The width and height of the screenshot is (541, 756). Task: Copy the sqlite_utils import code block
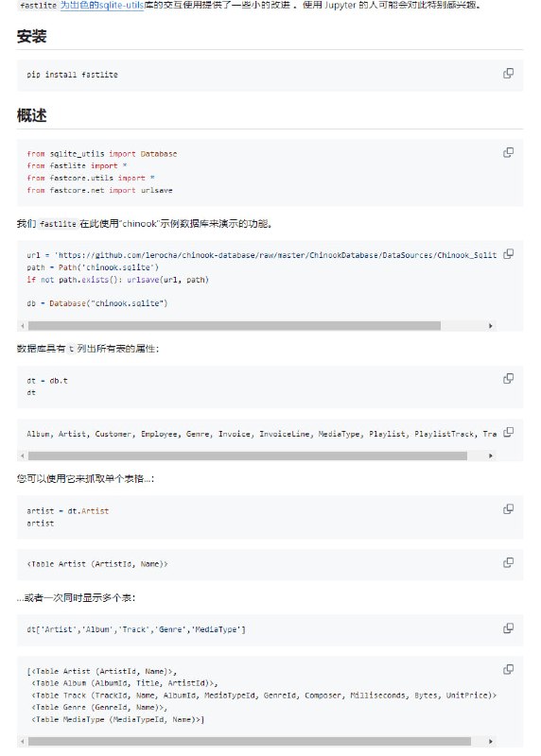pos(508,152)
